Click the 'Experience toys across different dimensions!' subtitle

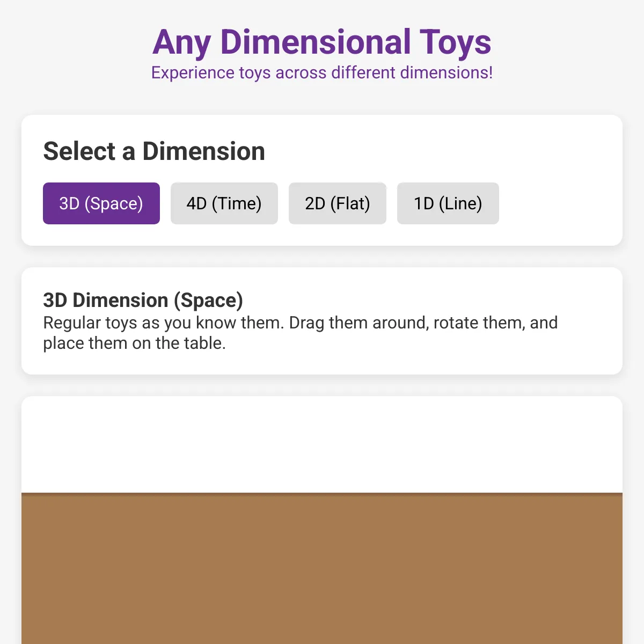[x=322, y=72]
